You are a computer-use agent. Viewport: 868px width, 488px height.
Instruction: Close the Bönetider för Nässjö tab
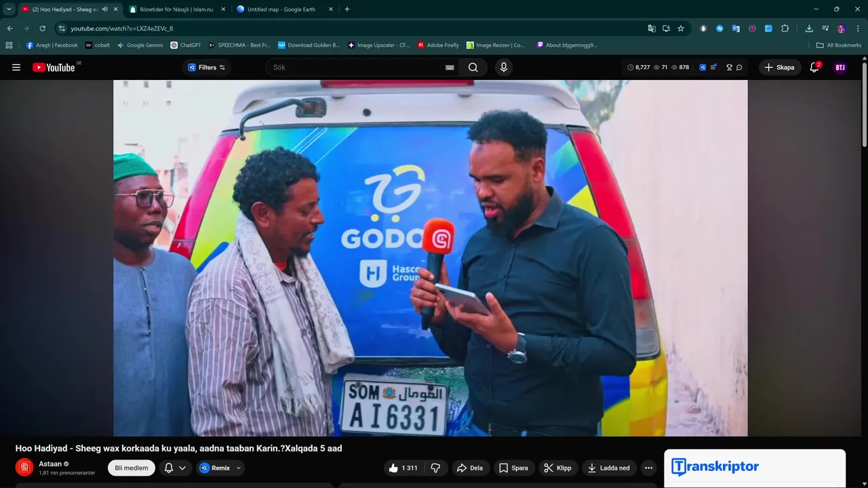click(x=222, y=9)
